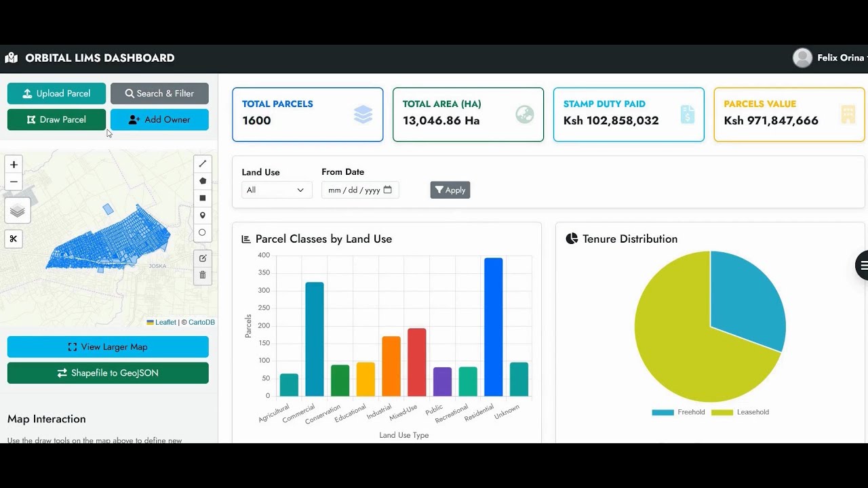
Task: Click Shapefile to GeoJSON converter button
Action: click(108, 373)
